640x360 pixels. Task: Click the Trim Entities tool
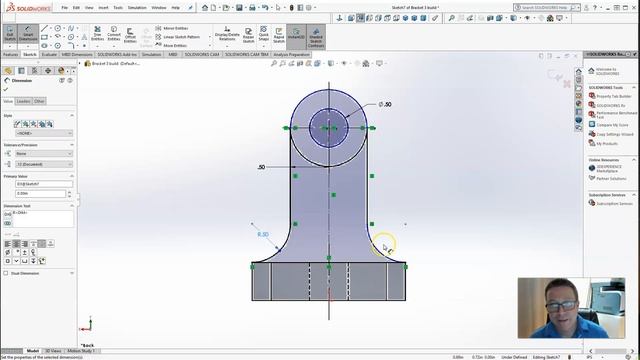[98, 33]
